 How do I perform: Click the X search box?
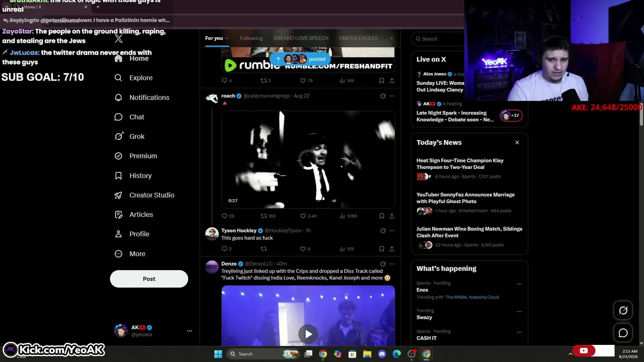point(439,39)
